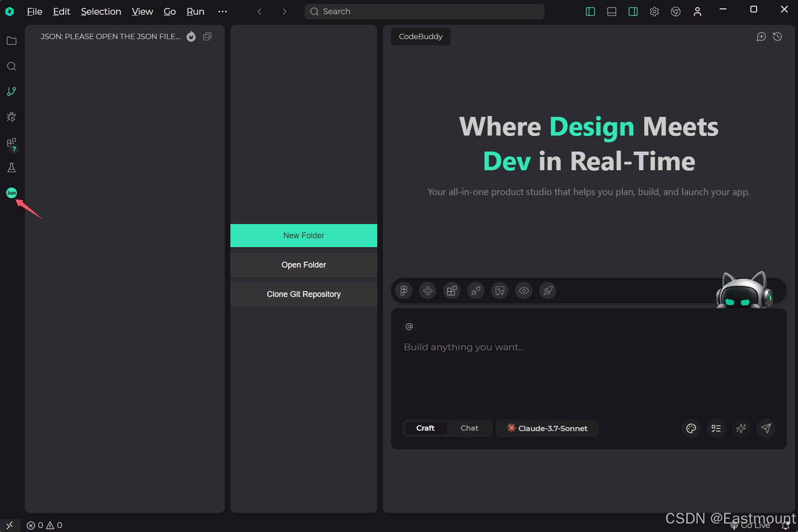Open the @ context mention picker
Screen dimensions: 798x532
pyautogui.click(x=409, y=327)
